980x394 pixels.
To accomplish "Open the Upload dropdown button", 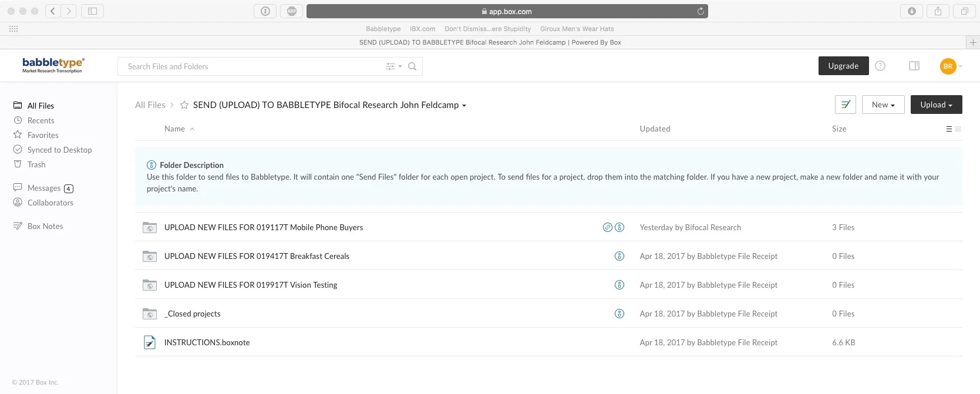I will tap(936, 105).
